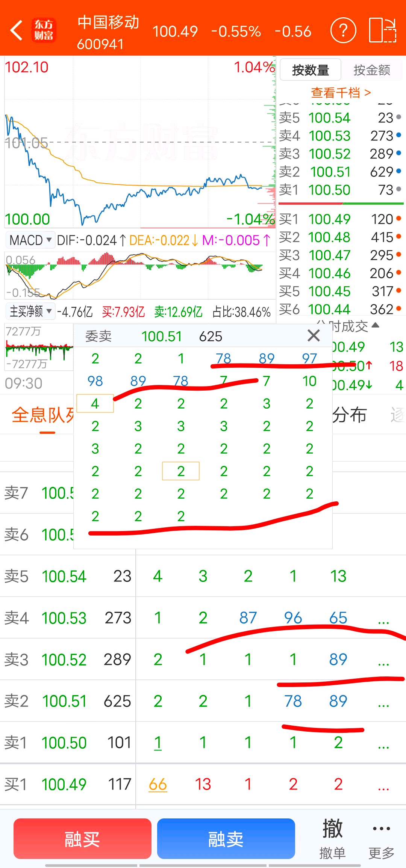
Task: Switch to 按金额 toggle
Action: [372, 70]
